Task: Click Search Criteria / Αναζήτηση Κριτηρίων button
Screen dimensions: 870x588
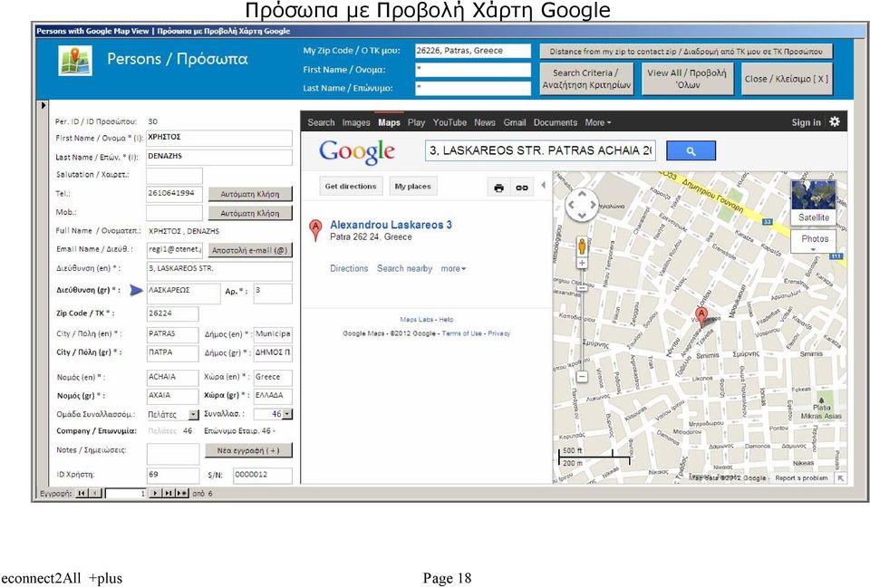Action: point(586,78)
